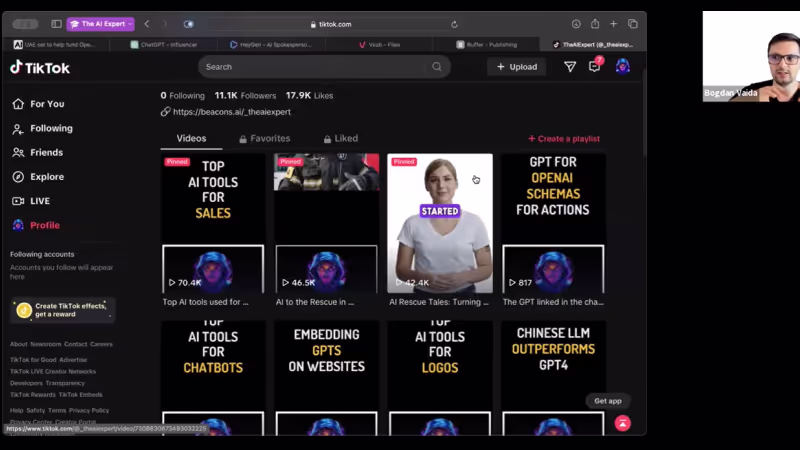Switch to the Buffer - Publishing tab
Image resolution: width=800 pixels, height=450 pixels.
click(486, 44)
